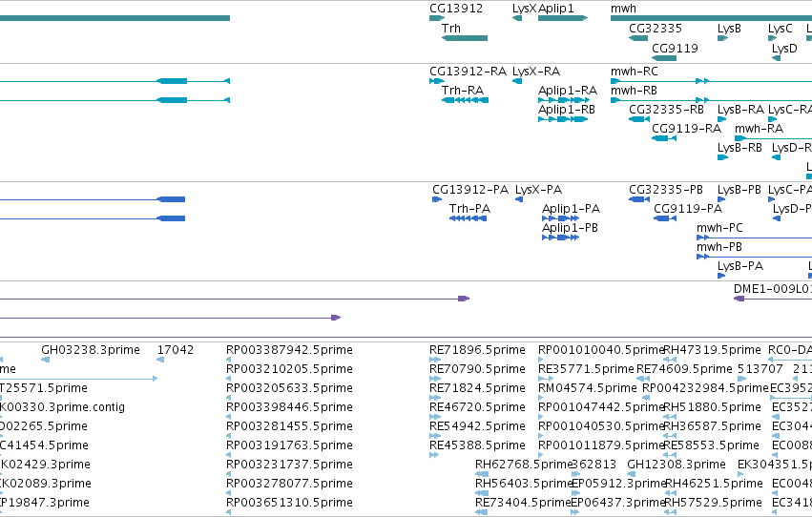Open the RE70790.5prime EST label

tap(477, 369)
